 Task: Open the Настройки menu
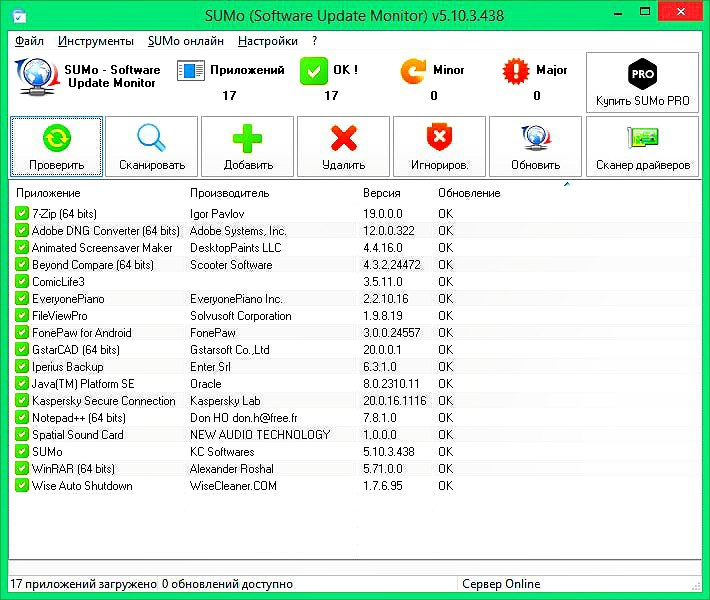pos(268,41)
